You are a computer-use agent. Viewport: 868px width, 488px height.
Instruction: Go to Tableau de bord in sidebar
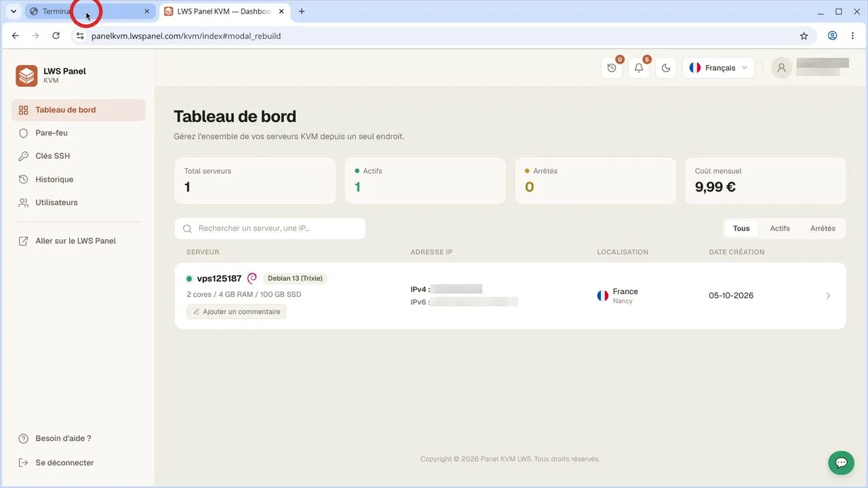coord(79,110)
